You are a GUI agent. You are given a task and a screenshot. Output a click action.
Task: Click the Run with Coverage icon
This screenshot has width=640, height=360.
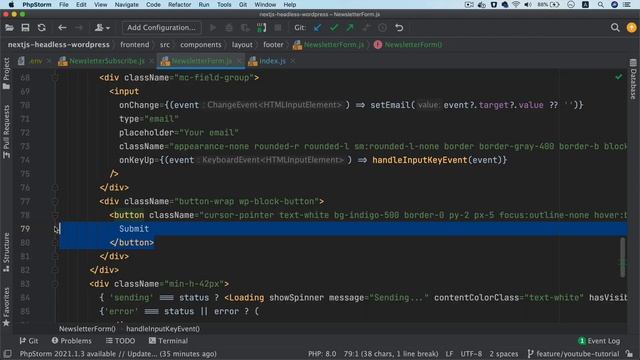click(245, 28)
